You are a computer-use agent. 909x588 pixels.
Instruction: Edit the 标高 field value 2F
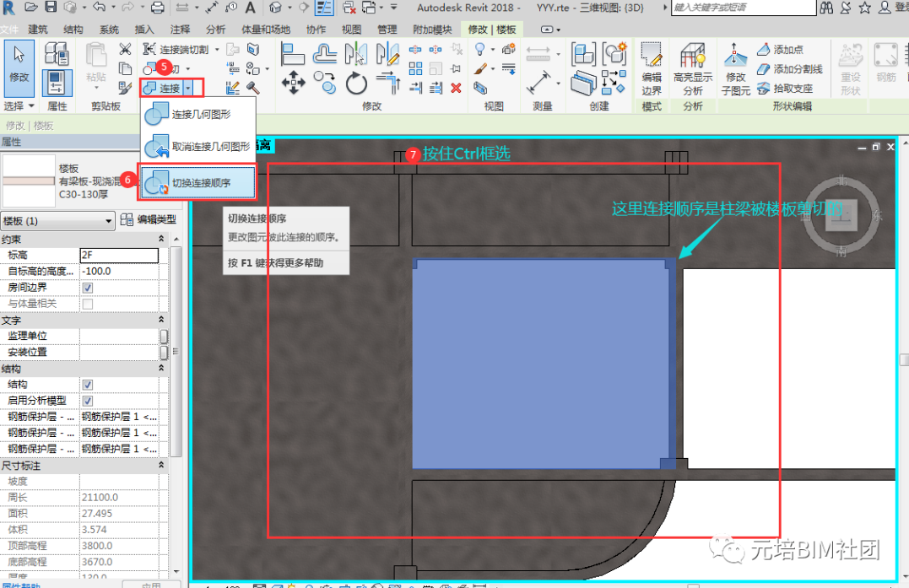click(119, 255)
